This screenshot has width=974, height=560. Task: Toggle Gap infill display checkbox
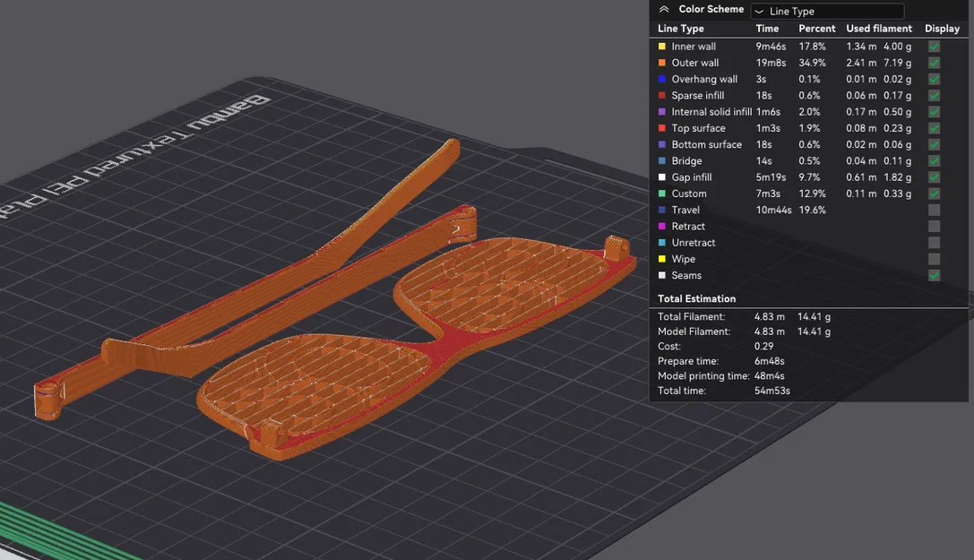[x=935, y=177]
